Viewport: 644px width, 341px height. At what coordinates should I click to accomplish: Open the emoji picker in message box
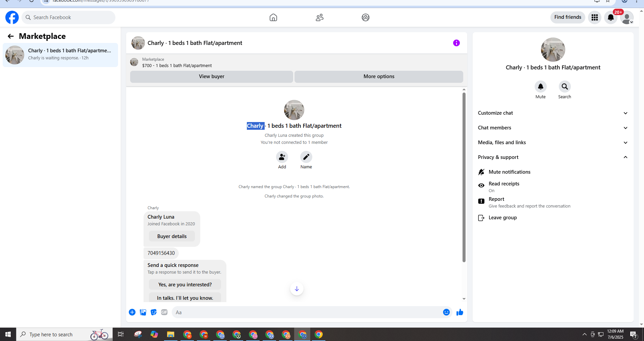pyautogui.click(x=446, y=312)
